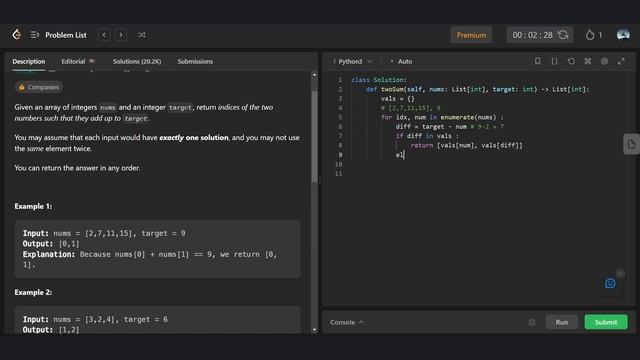This screenshot has height=360, width=640.
Task: Open the user profile avatar menu
Action: pos(623,35)
